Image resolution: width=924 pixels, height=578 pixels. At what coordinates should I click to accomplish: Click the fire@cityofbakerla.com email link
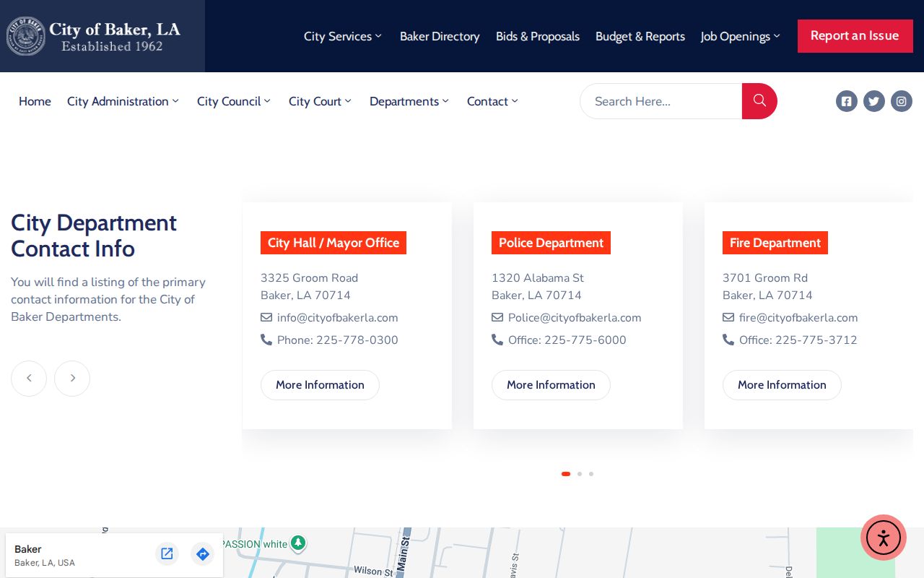(798, 317)
